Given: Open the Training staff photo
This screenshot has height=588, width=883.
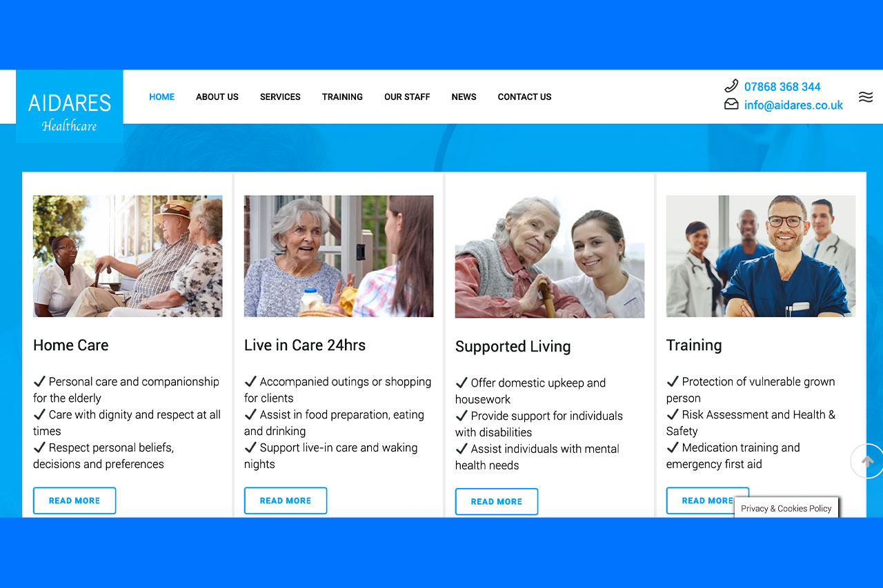Looking at the screenshot, I should tap(761, 256).
